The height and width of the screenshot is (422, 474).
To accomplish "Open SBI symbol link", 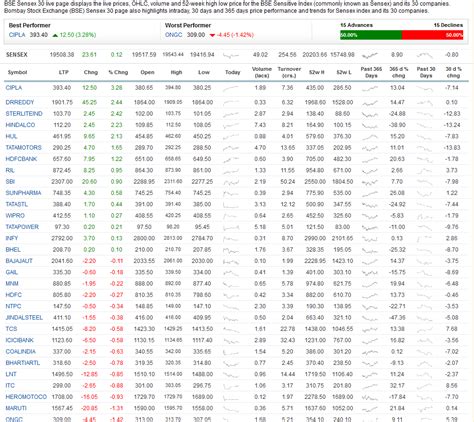I will 10,182.
